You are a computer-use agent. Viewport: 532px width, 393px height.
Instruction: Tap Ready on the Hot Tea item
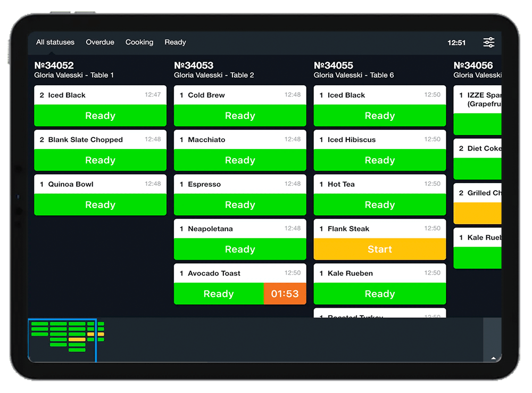[379, 204]
